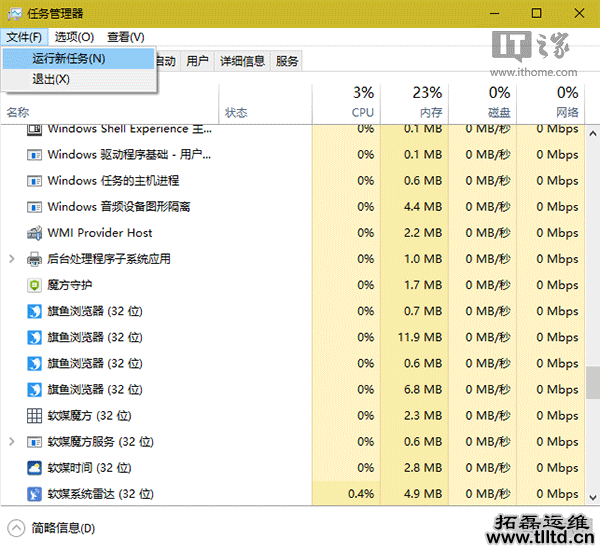Click the 旗鱼浏览器 icon using 11.9 MB
Screen dimensions: 600x551
point(34,337)
